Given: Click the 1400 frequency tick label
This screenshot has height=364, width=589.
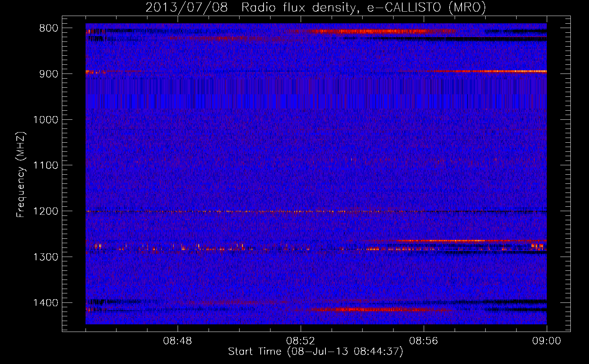Looking at the screenshot, I should point(46,303).
